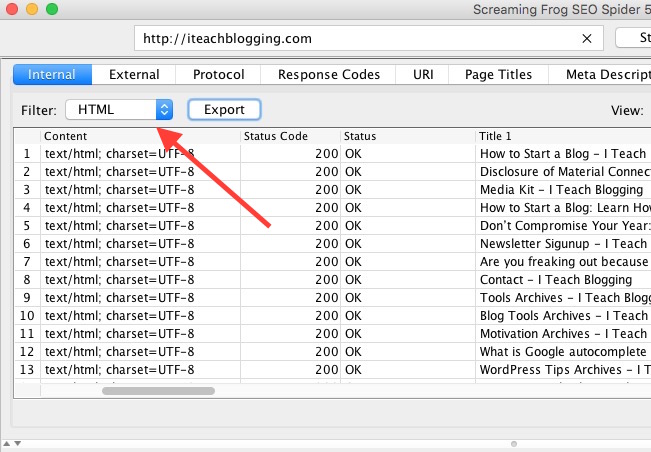The width and height of the screenshot is (651, 452).
Task: Show the Page Titles tab
Action: 499,75
